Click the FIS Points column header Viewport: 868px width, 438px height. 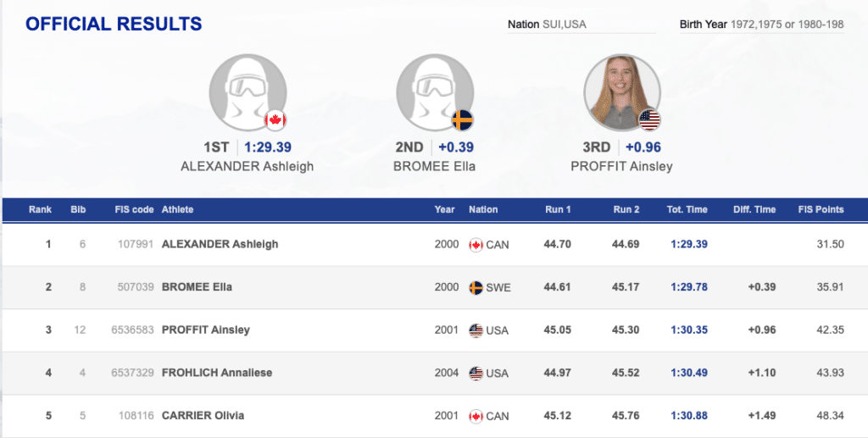pyautogui.click(x=821, y=209)
